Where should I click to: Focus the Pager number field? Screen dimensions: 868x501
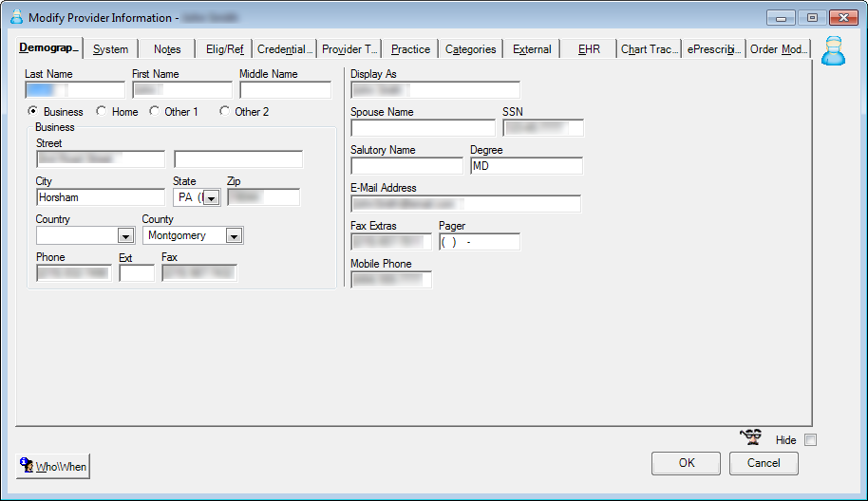[480, 242]
